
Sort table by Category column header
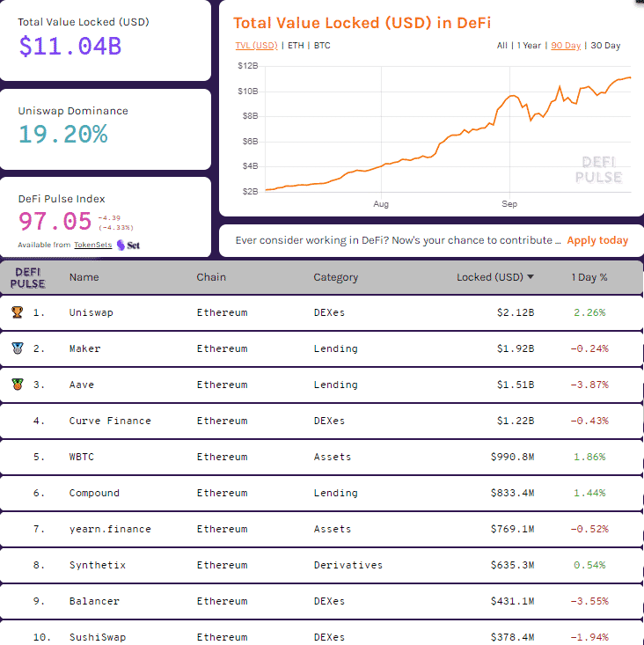[335, 277]
